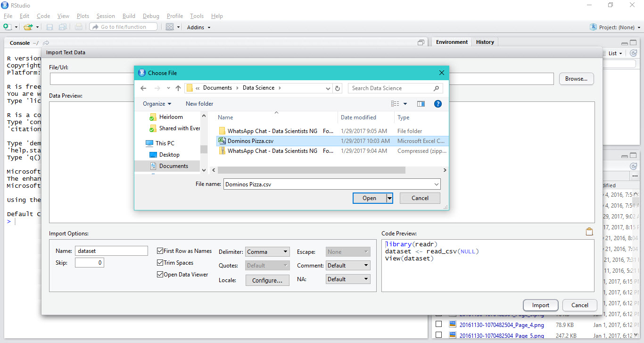Uncheck Open Data Viewer option

[160, 275]
